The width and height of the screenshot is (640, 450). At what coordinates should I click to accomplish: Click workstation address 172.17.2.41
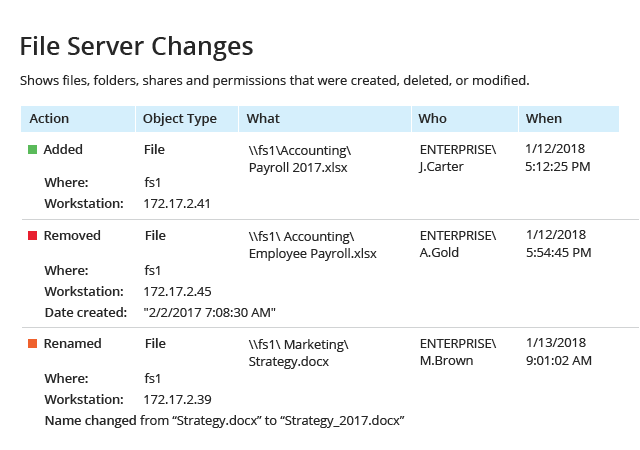[x=178, y=204]
